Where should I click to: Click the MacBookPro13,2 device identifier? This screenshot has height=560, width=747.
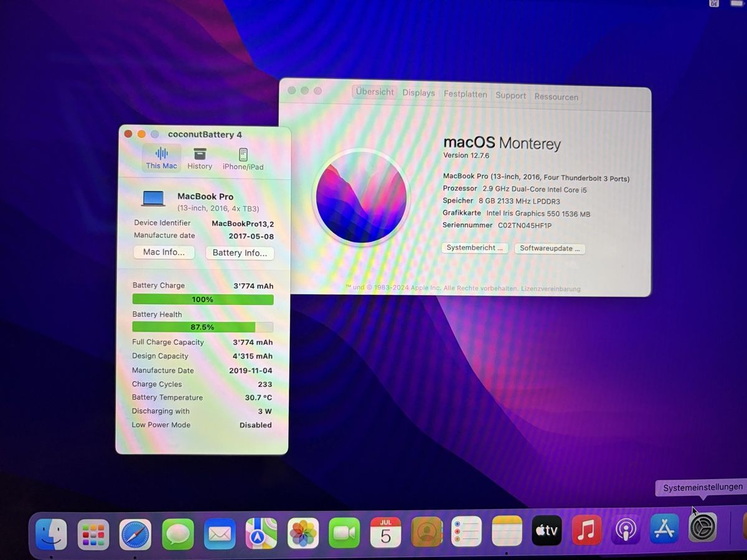click(x=243, y=224)
